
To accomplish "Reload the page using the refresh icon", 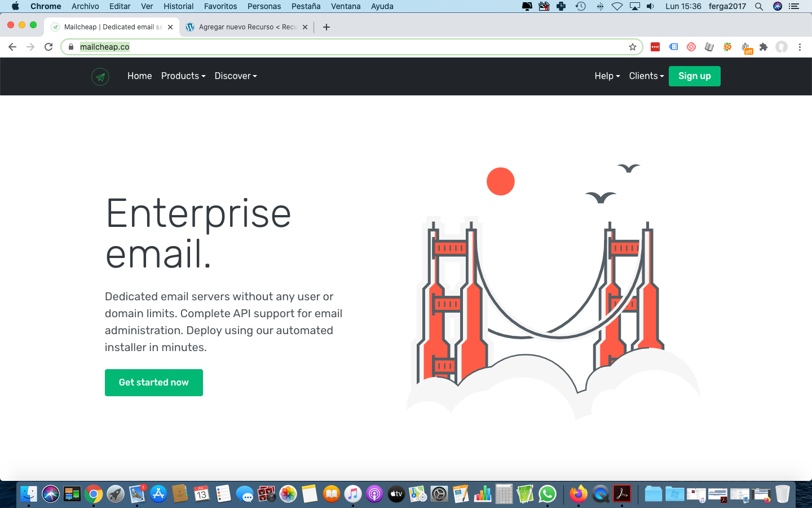I will pos(48,47).
